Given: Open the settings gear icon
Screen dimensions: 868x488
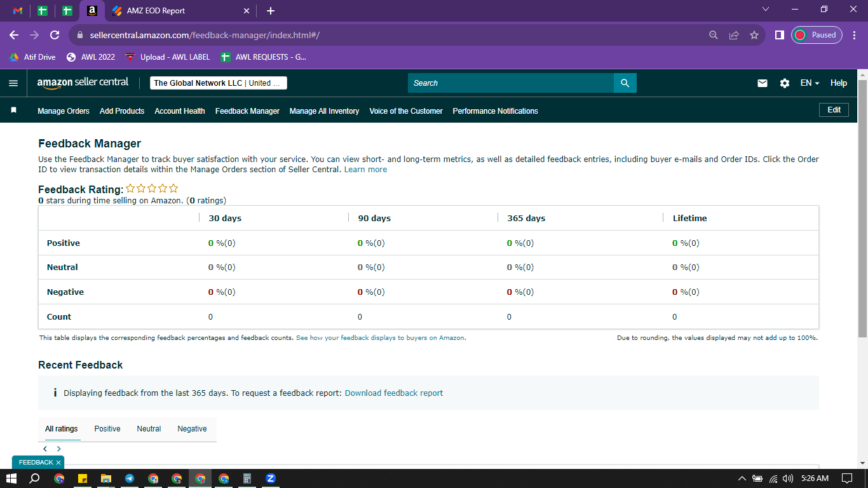Looking at the screenshot, I should (785, 83).
